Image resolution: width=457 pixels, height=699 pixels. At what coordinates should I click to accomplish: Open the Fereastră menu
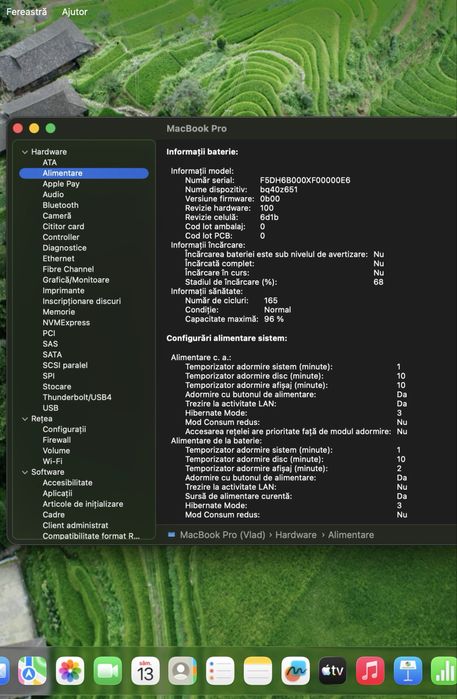click(26, 12)
